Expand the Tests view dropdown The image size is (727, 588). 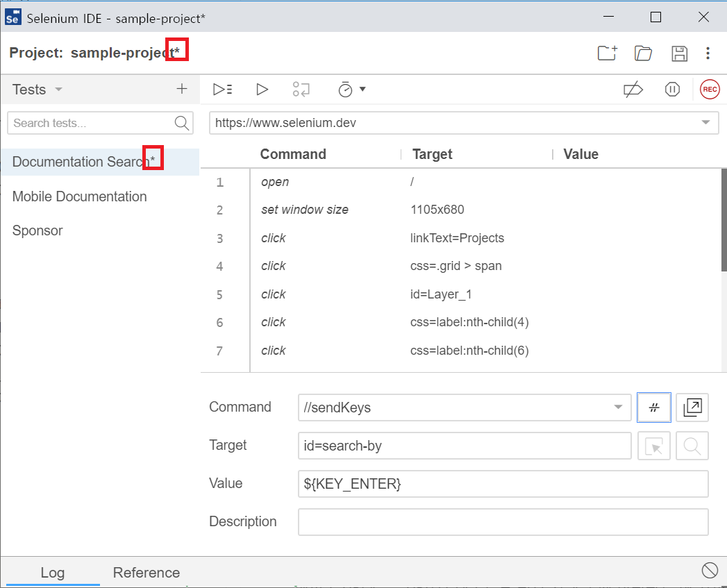58,90
